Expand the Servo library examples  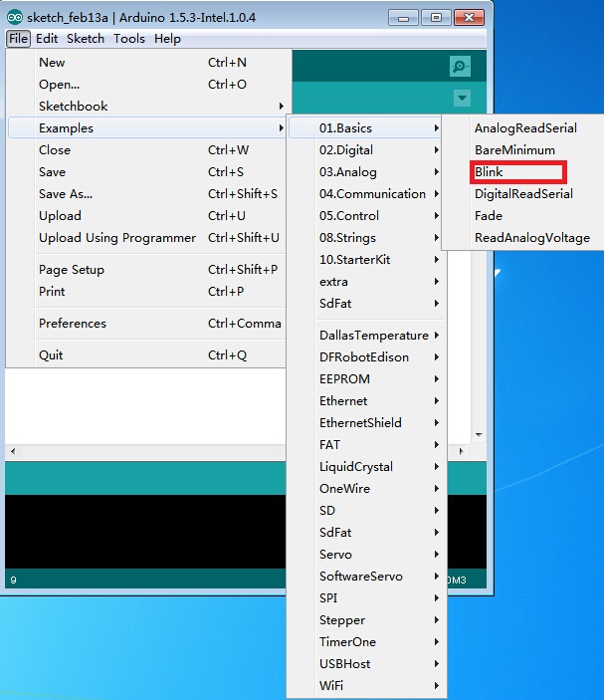tap(365, 554)
